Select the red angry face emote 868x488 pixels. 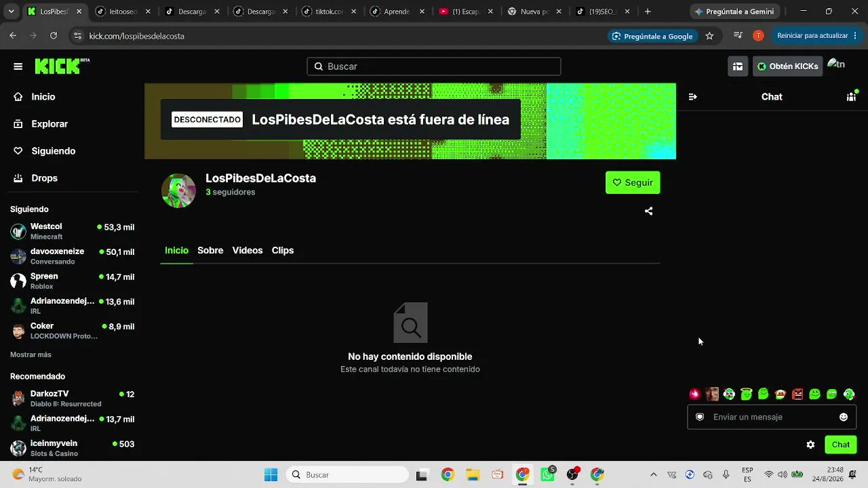click(x=797, y=394)
